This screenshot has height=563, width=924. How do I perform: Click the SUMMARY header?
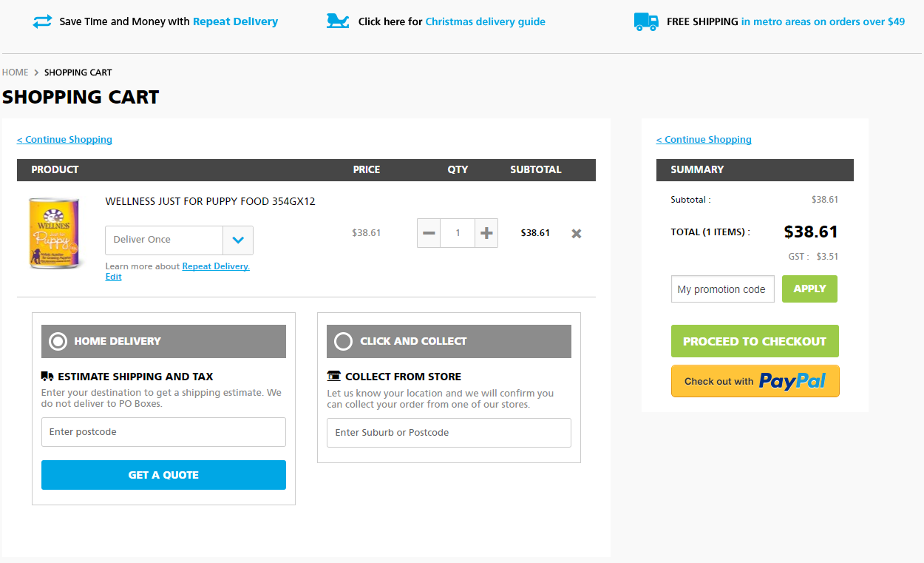697,169
